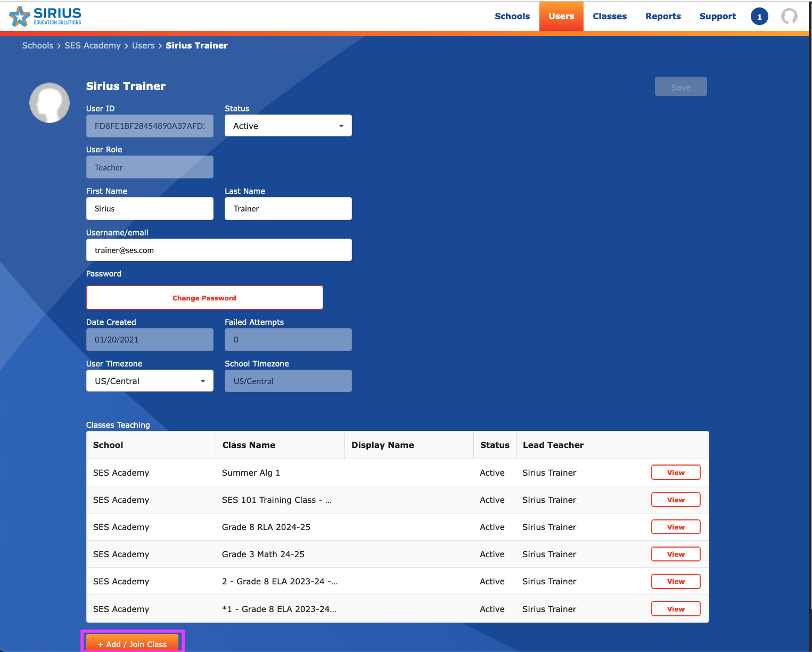Image resolution: width=812 pixels, height=652 pixels.
Task: Select the Grade 8 RLA 2024-25 class name
Action: tap(266, 527)
